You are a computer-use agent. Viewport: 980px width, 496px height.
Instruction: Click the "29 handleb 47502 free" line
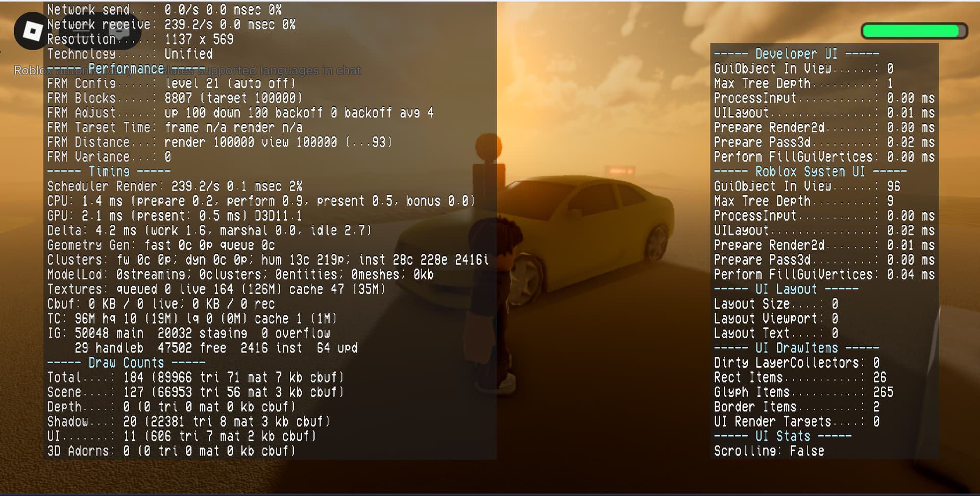click(x=216, y=348)
